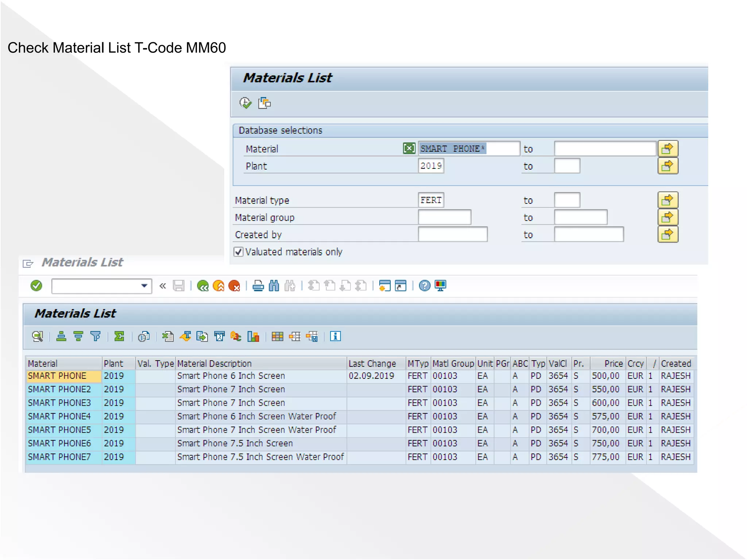The height and width of the screenshot is (560, 747).
Task: Click the Graphic bar chart icon
Action: pyautogui.click(x=253, y=337)
